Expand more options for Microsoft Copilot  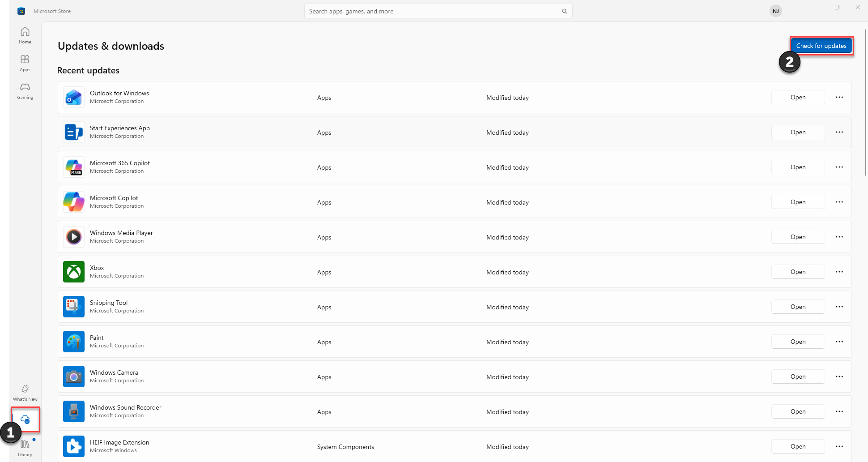839,202
